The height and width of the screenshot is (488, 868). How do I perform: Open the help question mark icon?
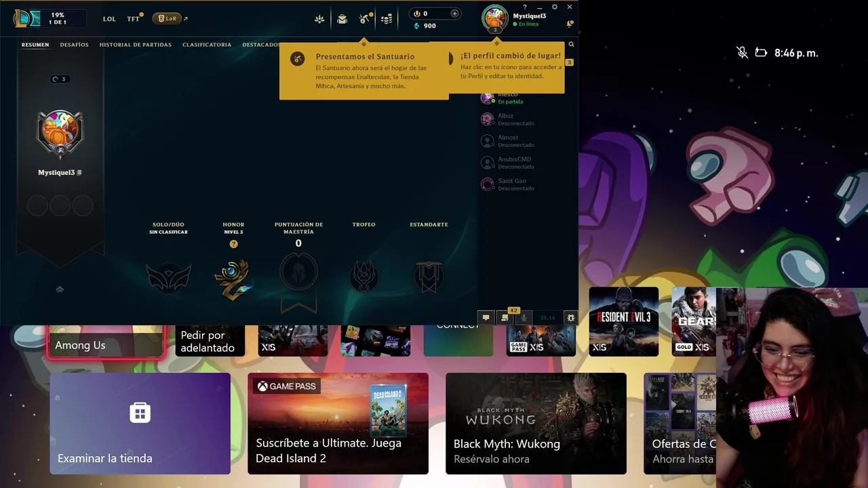coord(524,7)
